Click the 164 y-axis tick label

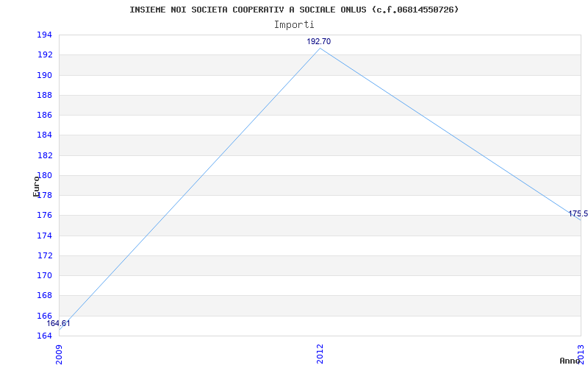tap(44, 336)
